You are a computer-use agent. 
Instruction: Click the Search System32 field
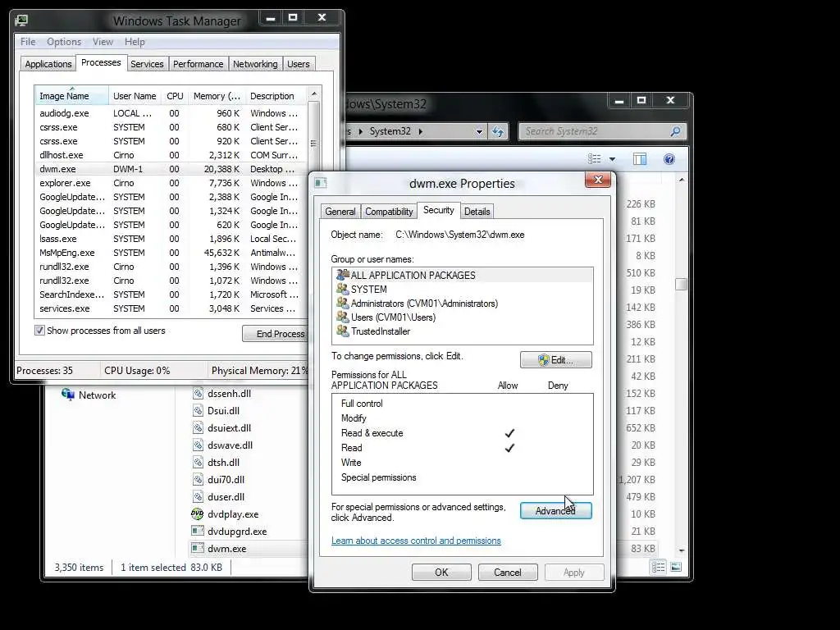(602, 131)
